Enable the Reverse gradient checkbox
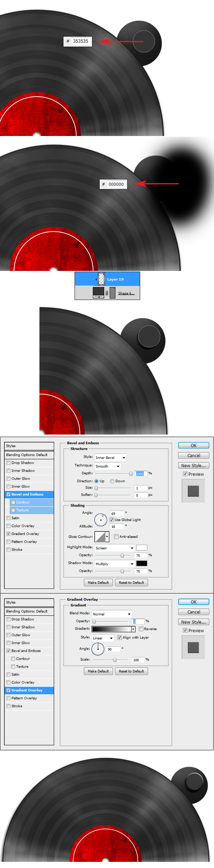Screen dimensions: 214x868 [x=141, y=629]
